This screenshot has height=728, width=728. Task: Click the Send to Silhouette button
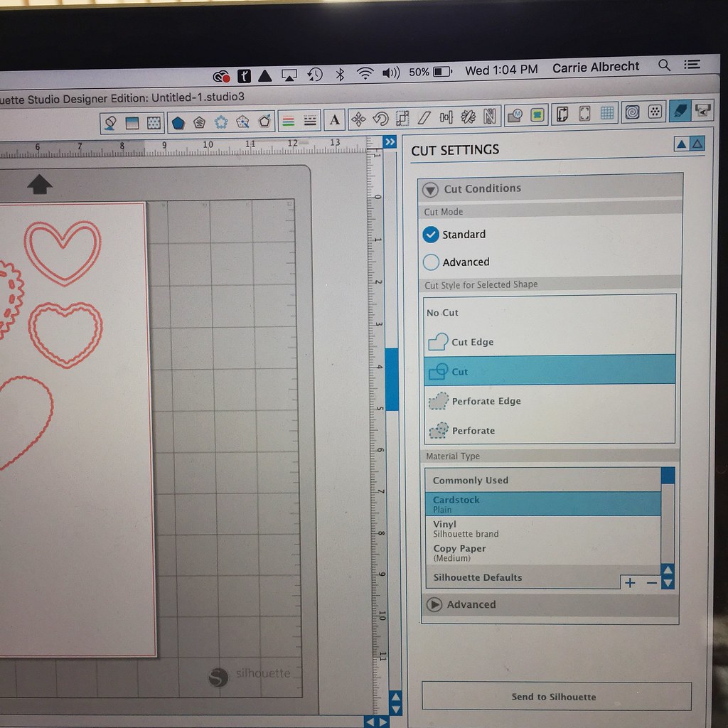pyautogui.click(x=556, y=696)
